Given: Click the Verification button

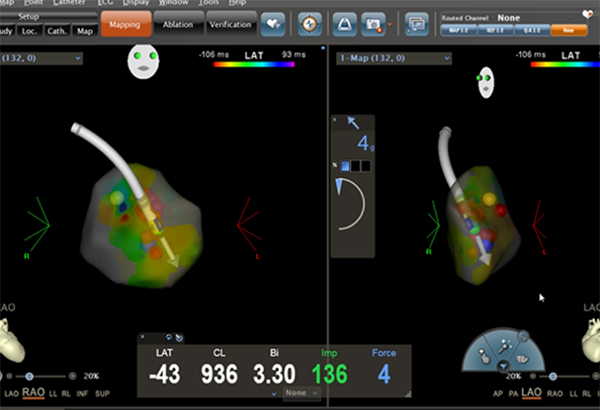Looking at the screenshot, I should click(x=229, y=23).
